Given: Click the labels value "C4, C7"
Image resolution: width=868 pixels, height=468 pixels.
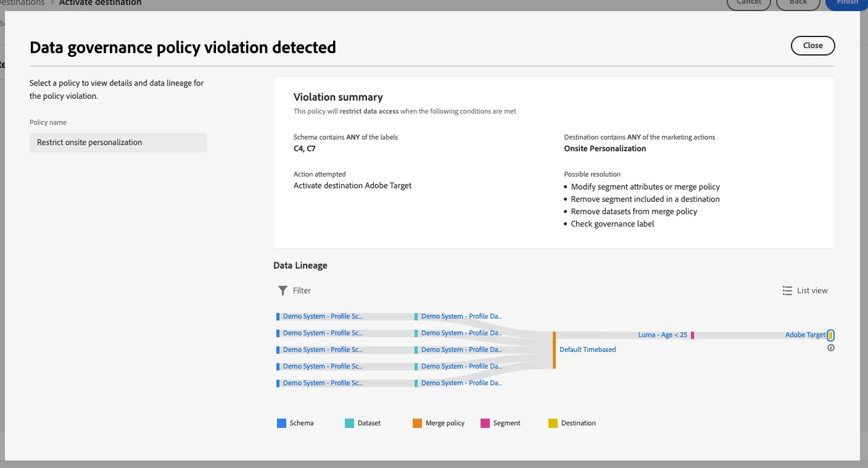Looking at the screenshot, I should click(x=305, y=148).
